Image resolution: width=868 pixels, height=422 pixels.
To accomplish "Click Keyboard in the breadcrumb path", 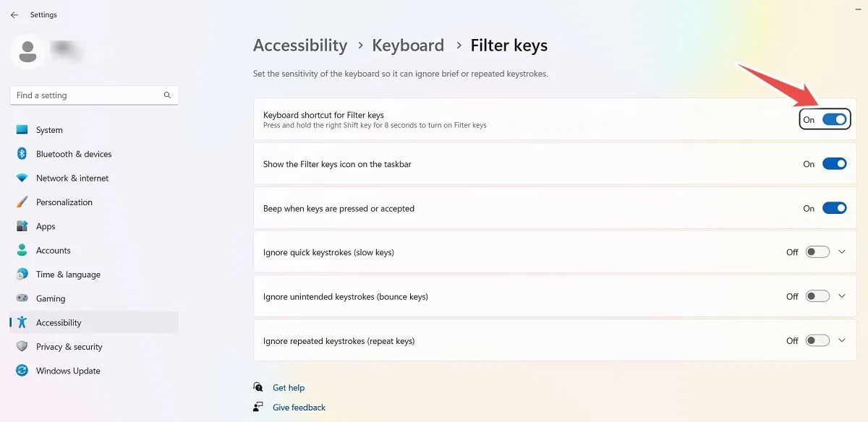I will pyautogui.click(x=408, y=45).
